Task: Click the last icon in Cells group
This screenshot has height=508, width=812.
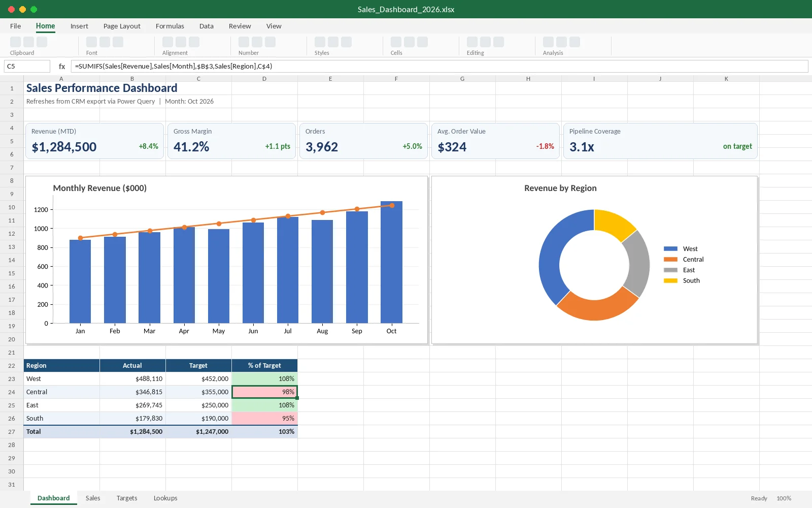Action: [x=423, y=42]
